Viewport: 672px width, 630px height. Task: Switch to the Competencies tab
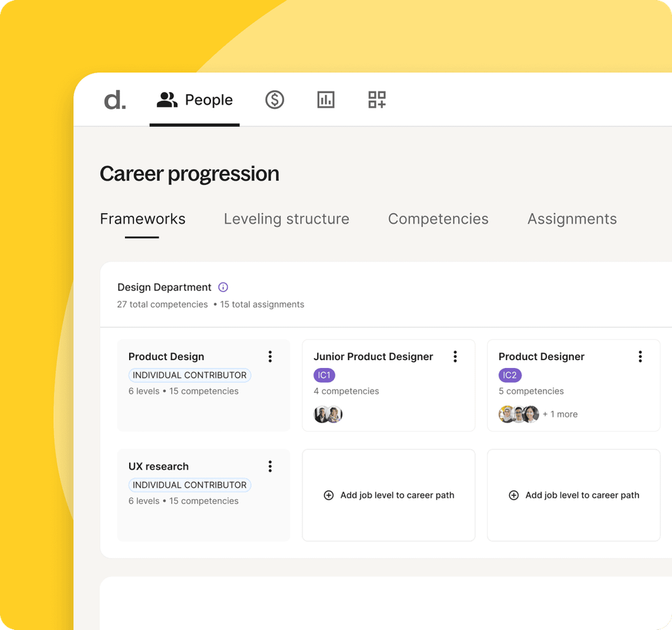pos(438,219)
